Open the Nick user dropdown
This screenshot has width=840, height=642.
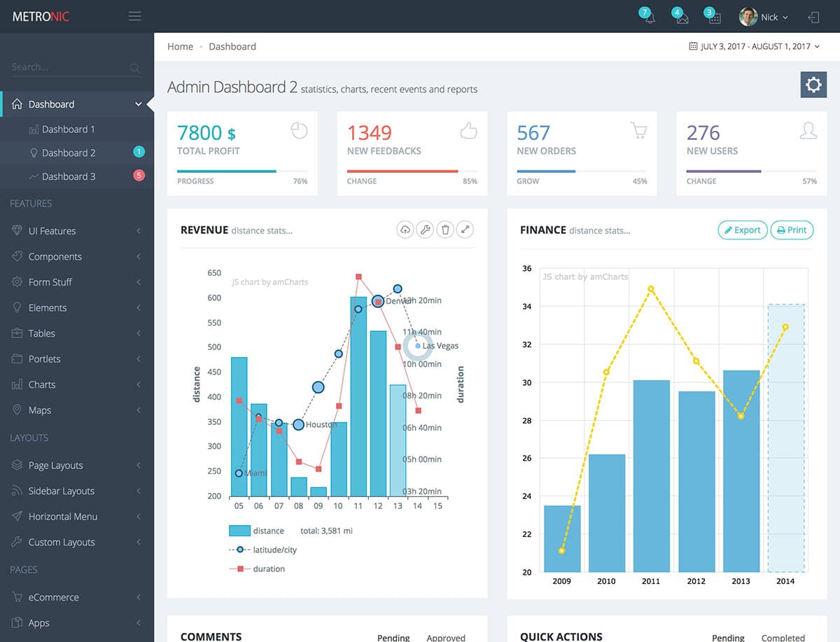tap(764, 17)
